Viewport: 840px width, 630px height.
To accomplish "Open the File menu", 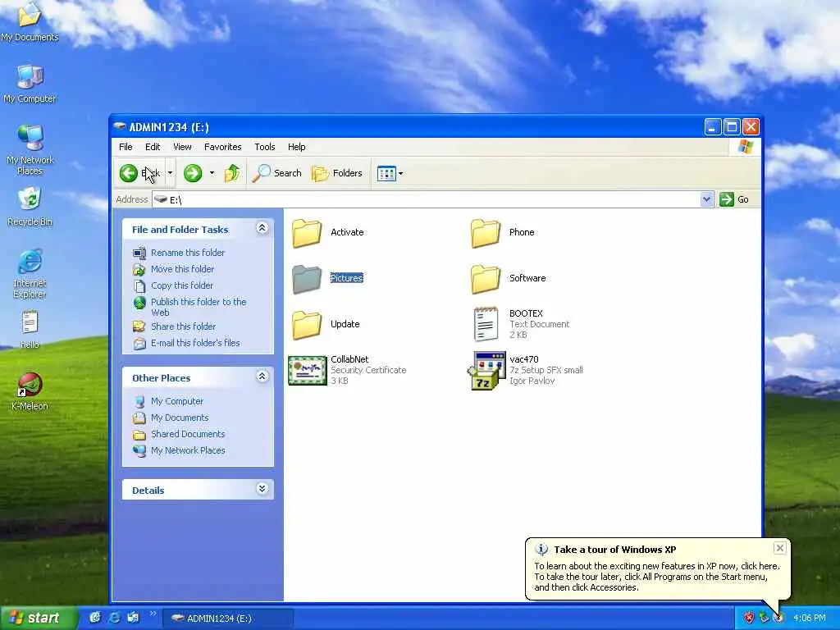I will tap(126, 147).
